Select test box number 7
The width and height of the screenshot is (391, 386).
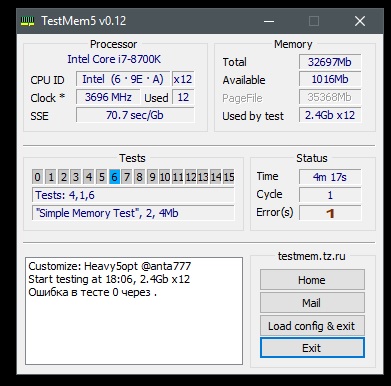127,177
